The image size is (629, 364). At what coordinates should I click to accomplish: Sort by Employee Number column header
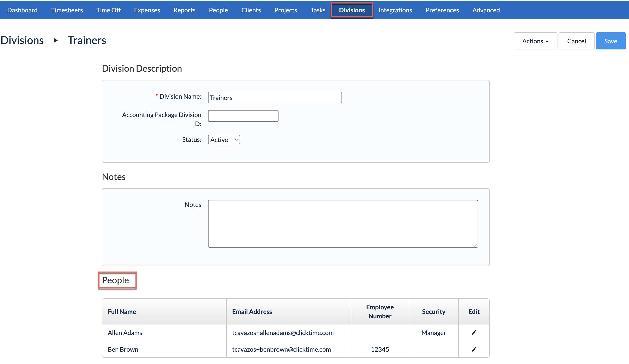point(380,311)
